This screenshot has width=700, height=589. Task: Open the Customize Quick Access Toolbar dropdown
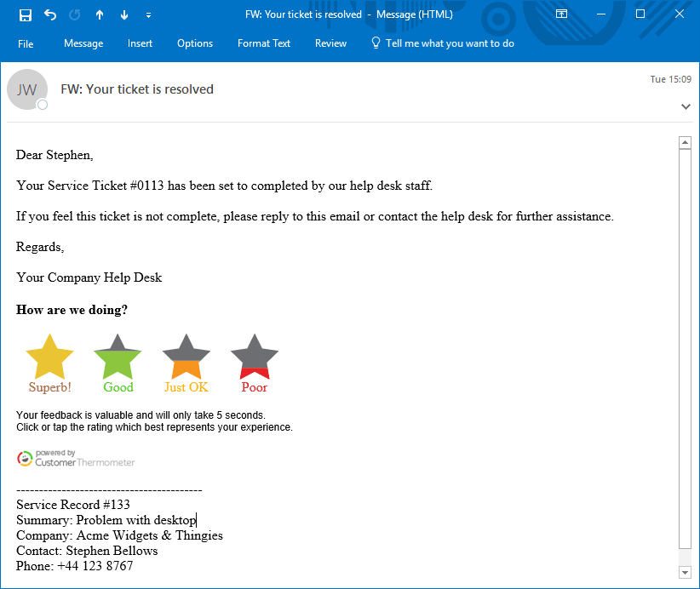coord(148,14)
